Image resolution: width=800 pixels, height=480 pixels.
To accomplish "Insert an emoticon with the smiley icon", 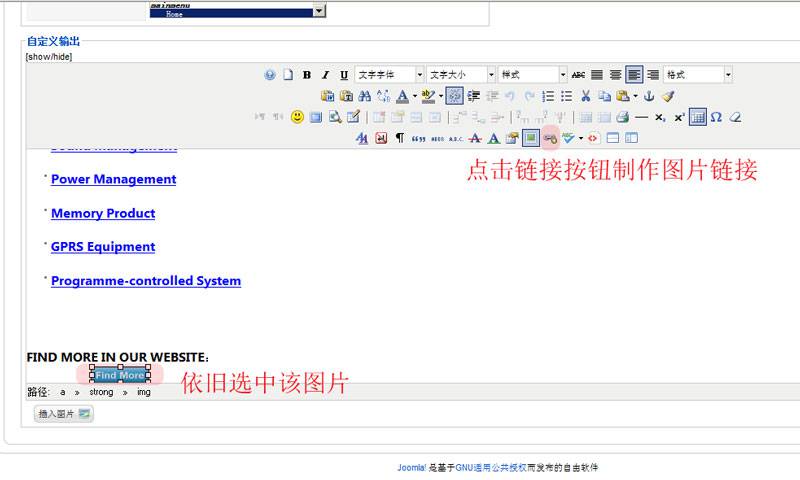I will (297, 117).
